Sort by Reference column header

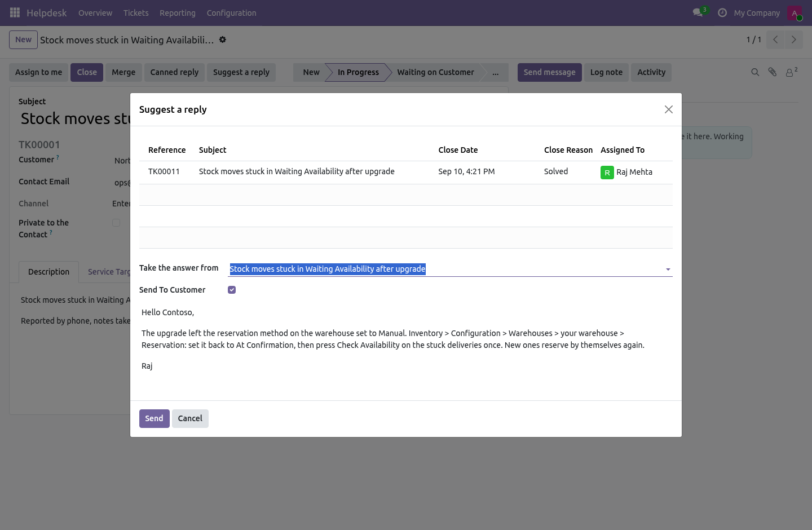click(x=167, y=150)
